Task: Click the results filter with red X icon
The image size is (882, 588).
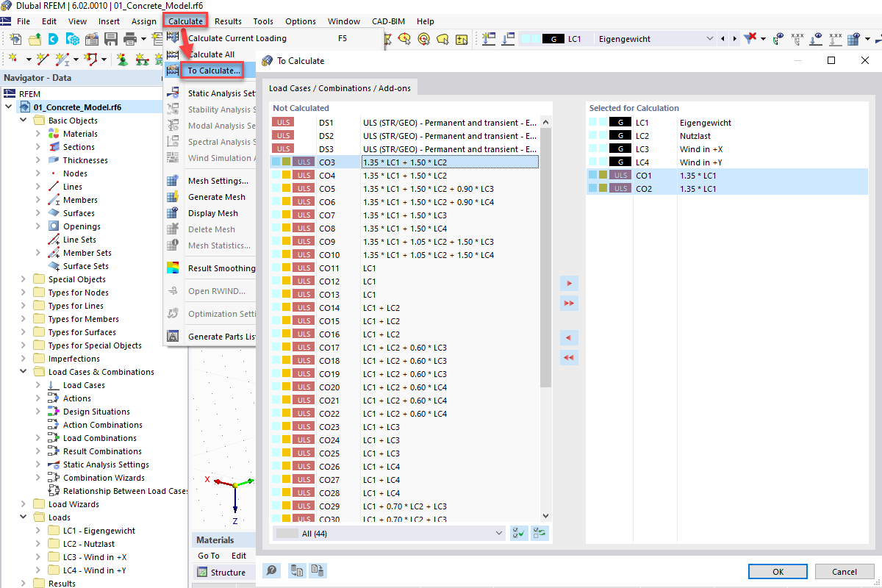Action: [x=750, y=38]
